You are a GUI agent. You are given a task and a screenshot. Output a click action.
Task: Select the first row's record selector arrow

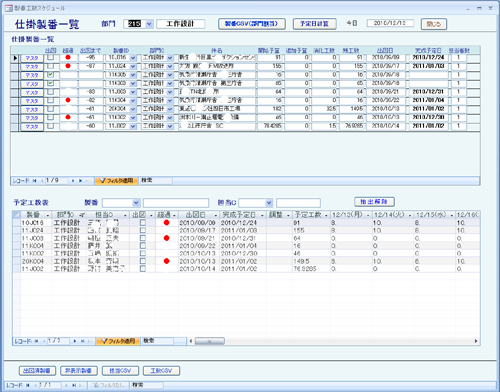pos(15,58)
